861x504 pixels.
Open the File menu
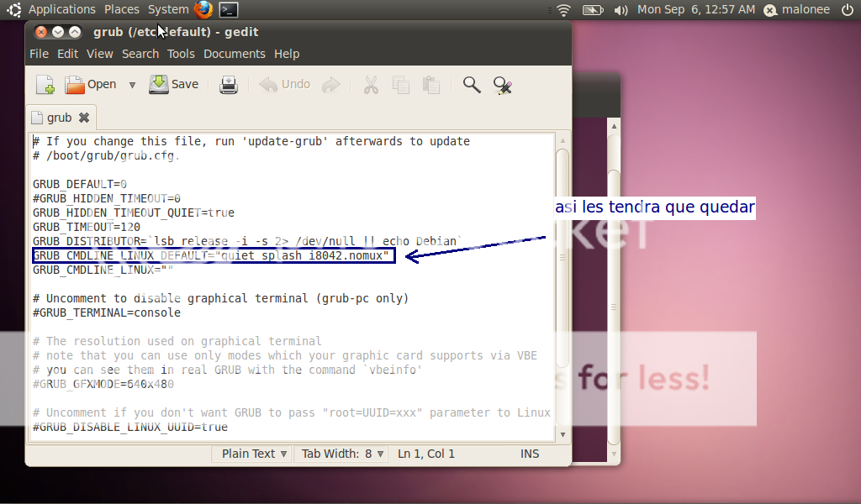39,54
